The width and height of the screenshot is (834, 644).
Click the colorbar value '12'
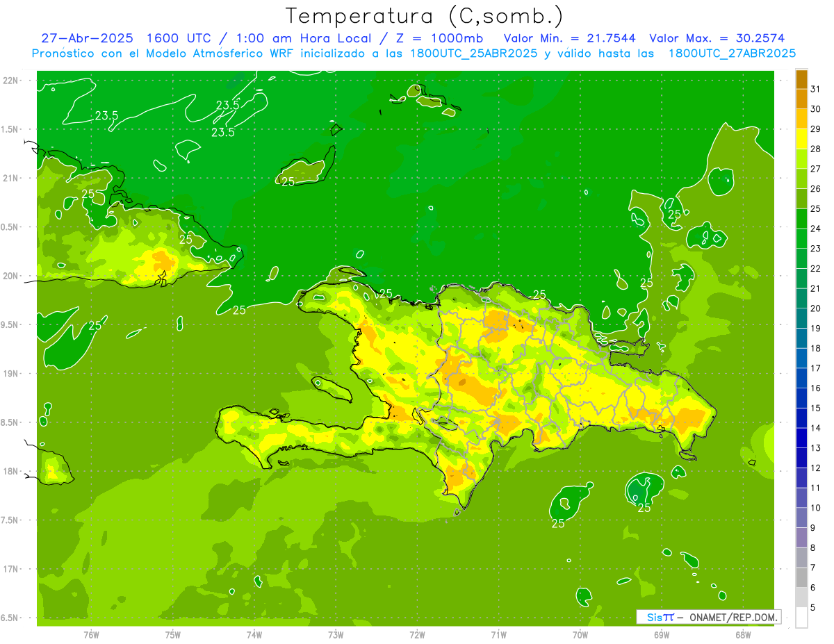point(815,468)
